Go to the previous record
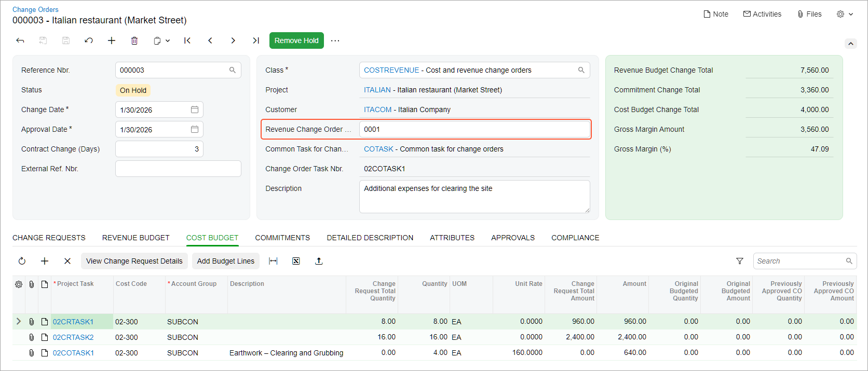868x371 pixels. pos(210,40)
